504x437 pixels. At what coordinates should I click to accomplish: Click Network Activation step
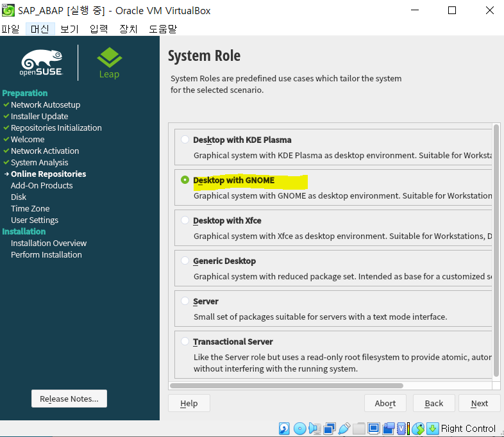[x=45, y=151]
